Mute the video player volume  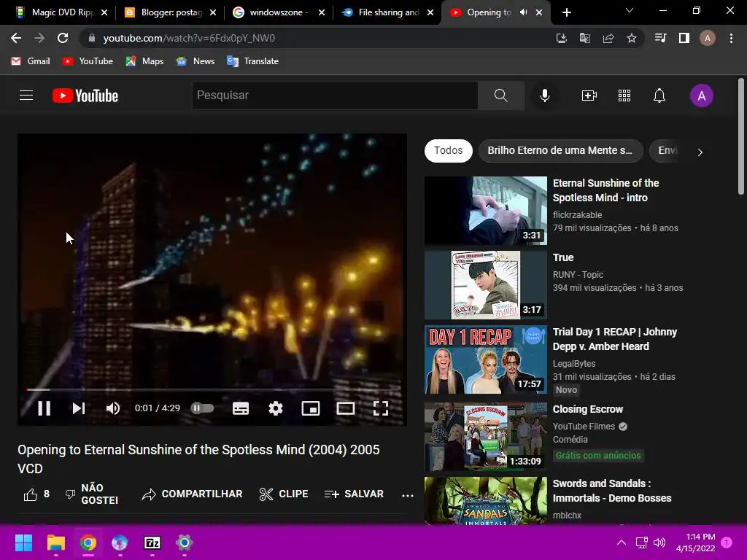click(113, 408)
